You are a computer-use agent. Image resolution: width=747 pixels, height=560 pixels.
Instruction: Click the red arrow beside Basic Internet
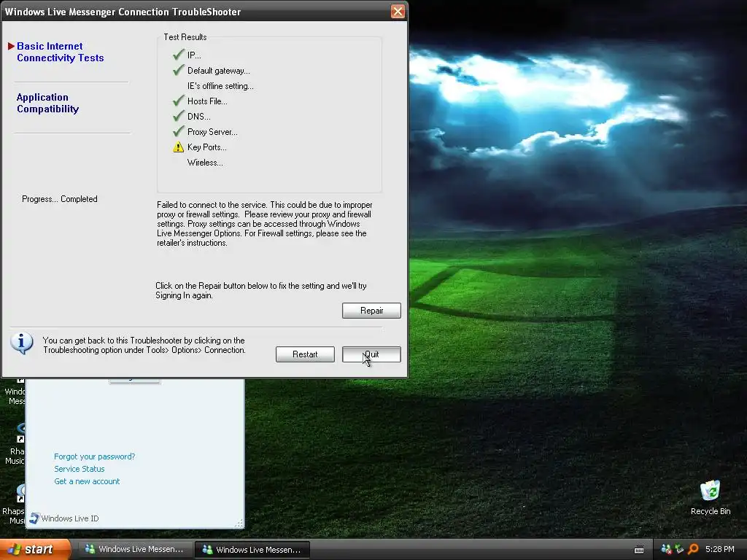click(12, 46)
